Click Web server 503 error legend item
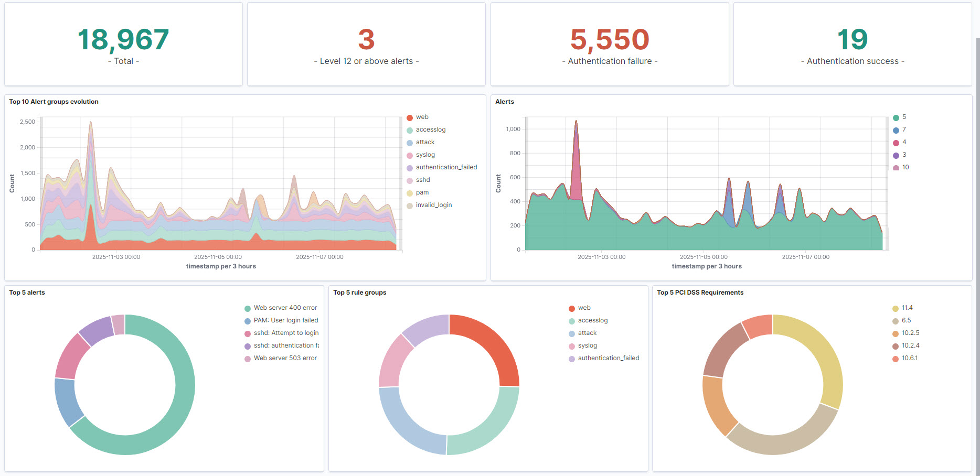The image size is (980, 476). coord(285,358)
